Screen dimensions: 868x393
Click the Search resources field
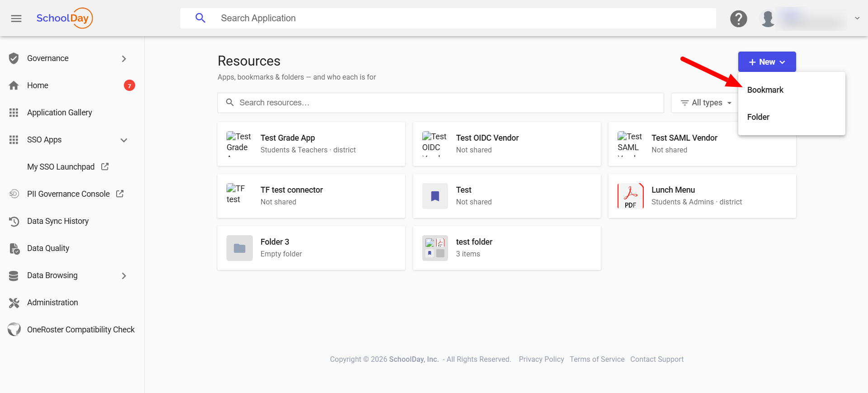(441, 103)
